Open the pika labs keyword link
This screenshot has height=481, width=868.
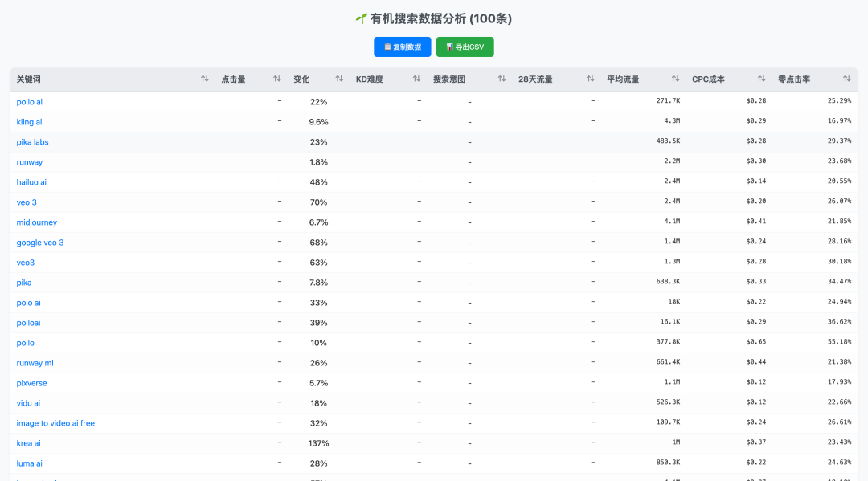click(x=33, y=142)
